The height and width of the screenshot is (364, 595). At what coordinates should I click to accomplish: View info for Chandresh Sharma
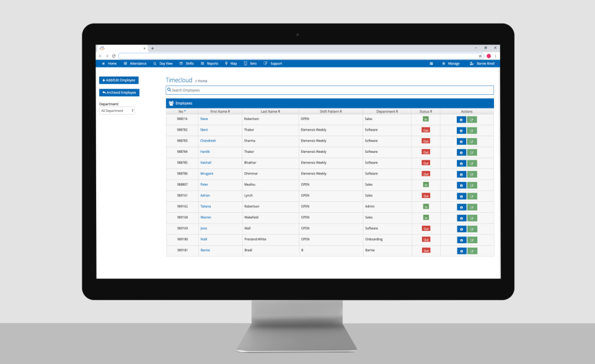click(461, 142)
